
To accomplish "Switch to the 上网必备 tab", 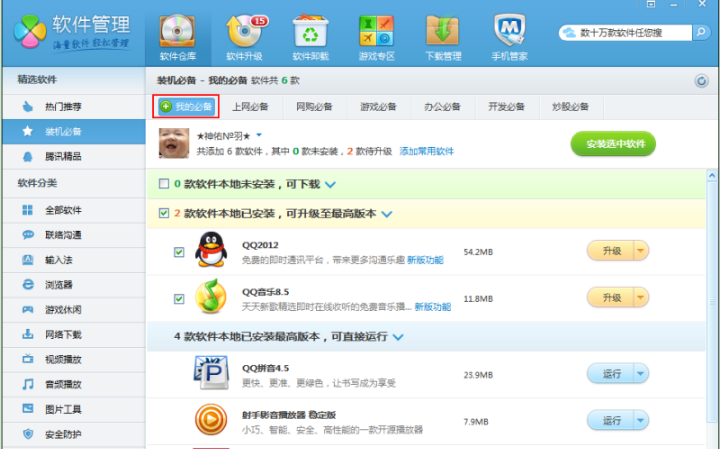I will click(250, 107).
